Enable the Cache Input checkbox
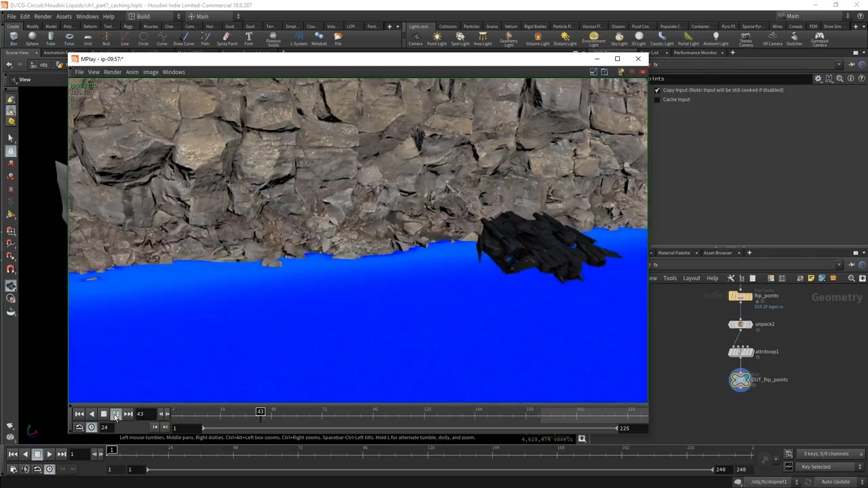Screen dimensions: 868x488 [x=656, y=100]
